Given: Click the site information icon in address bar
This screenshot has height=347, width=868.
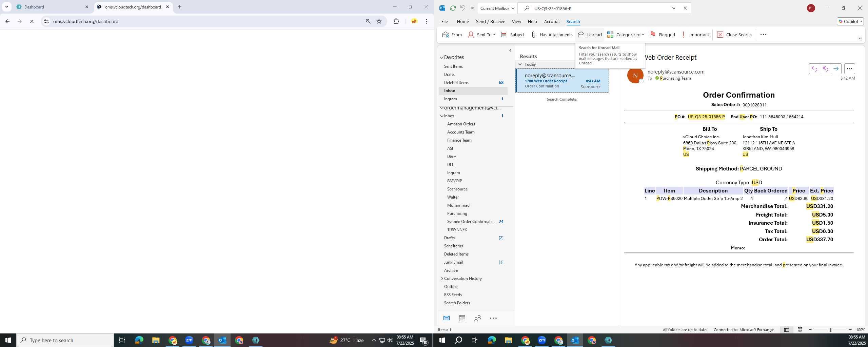Looking at the screenshot, I should pyautogui.click(x=46, y=21).
